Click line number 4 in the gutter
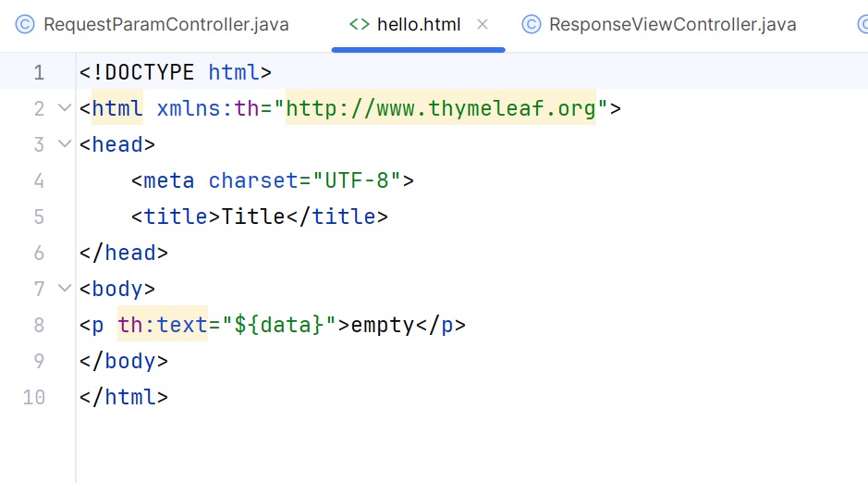Screen dimensions: 868x483 click(x=39, y=180)
